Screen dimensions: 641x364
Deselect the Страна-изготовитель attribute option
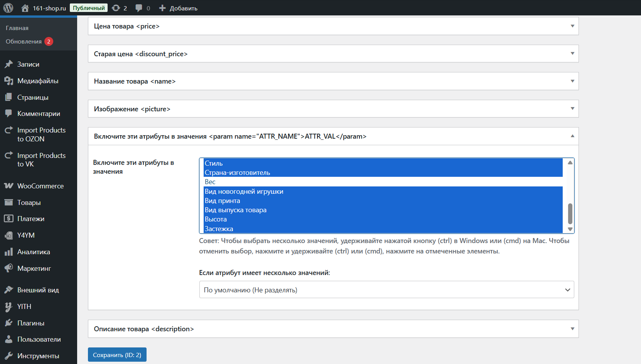tap(237, 173)
